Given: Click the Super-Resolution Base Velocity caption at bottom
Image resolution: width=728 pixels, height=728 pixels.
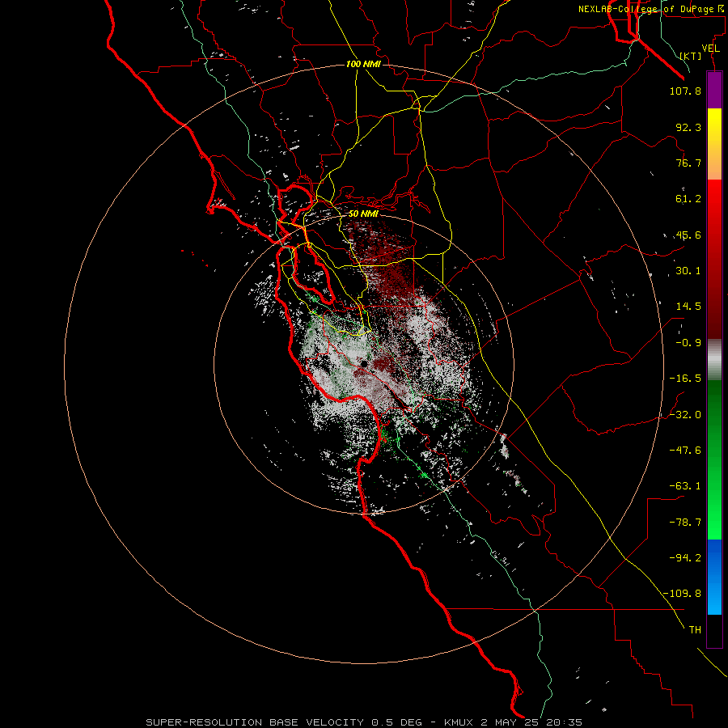Looking at the screenshot, I should click(364, 722).
